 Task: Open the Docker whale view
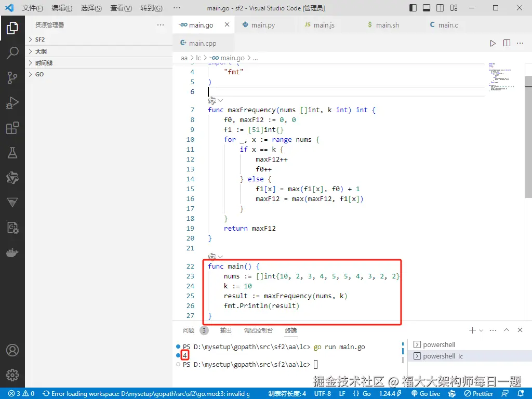(12, 253)
